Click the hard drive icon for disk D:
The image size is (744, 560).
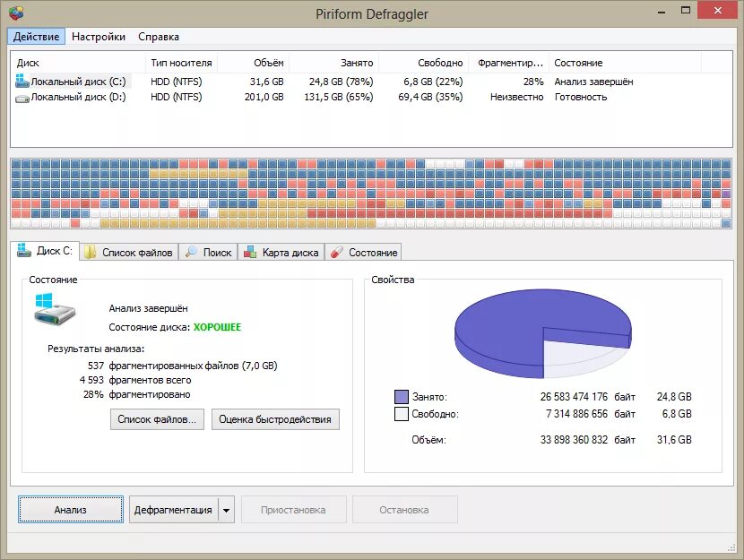(x=22, y=99)
